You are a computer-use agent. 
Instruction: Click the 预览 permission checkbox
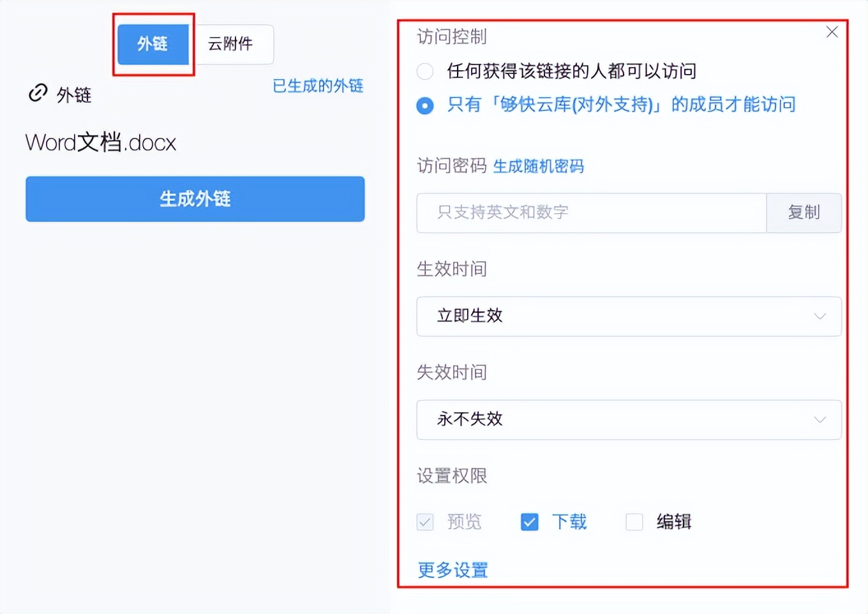pyautogui.click(x=425, y=521)
